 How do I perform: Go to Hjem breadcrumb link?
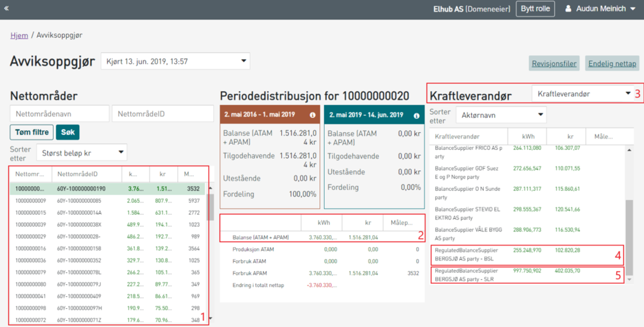tap(19, 35)
